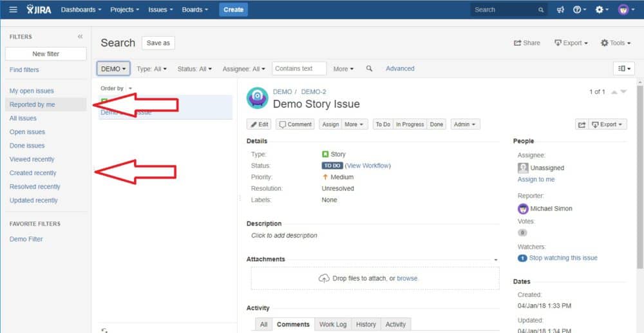
Task: Open the help question mark menu
Action: tap(580, 10)
